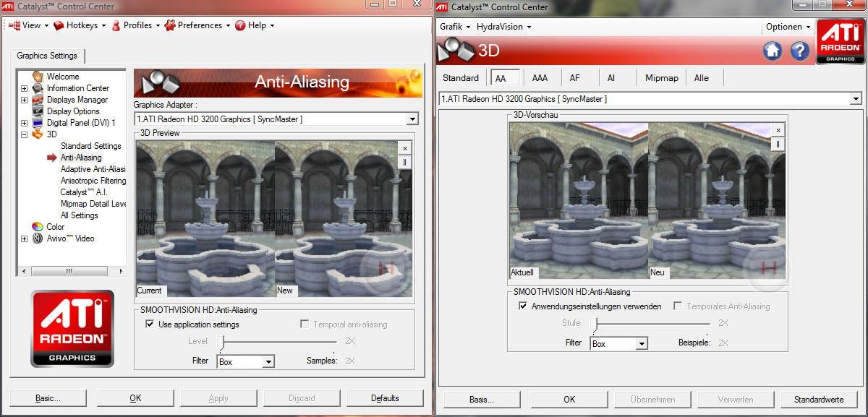Screen dimensions: 868x417
Task: Click the Basic... button
Action: tap(48, 398)
